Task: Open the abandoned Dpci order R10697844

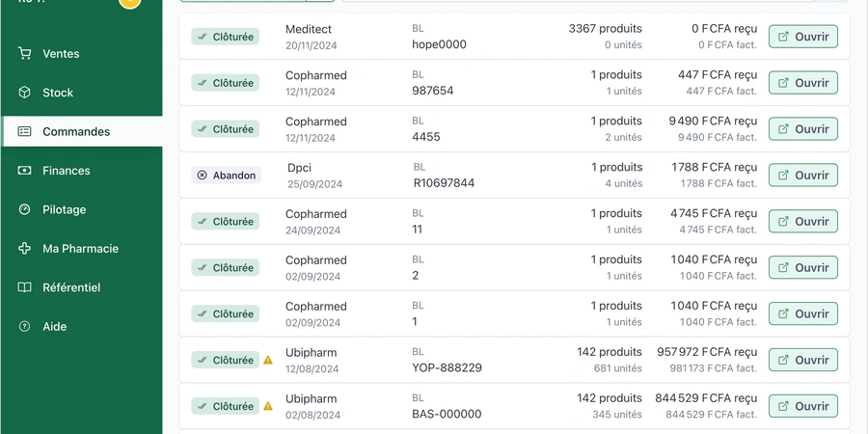Action: click(802, 175)
